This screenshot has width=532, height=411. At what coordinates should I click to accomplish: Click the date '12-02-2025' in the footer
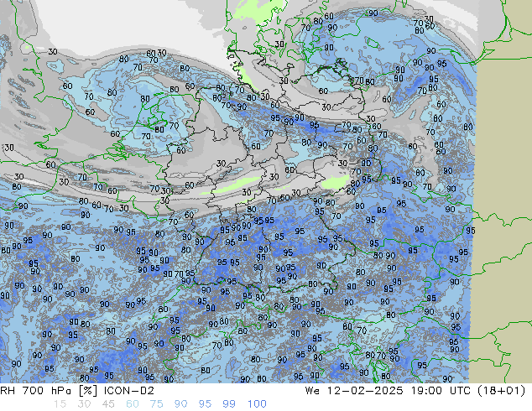click(x=365, y=391)
